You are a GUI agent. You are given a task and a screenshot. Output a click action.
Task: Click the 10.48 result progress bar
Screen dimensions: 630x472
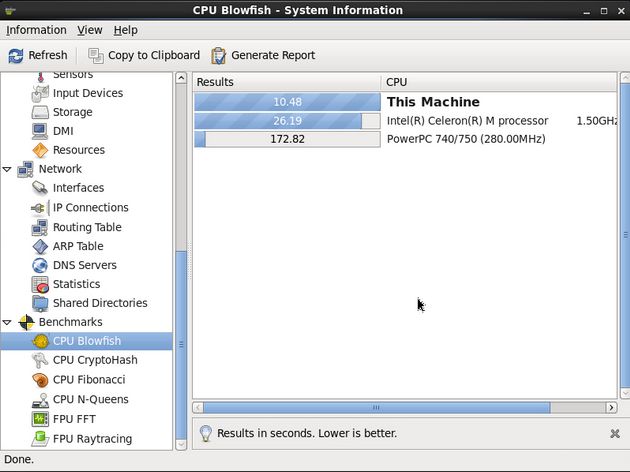287,102
